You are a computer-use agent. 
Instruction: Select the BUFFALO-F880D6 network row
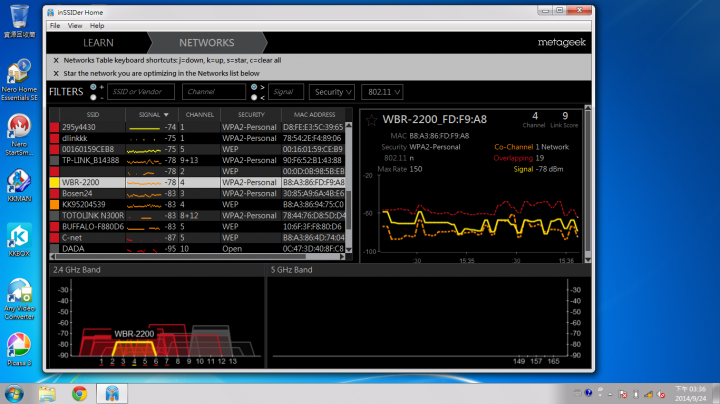click(x=197, y=226)
